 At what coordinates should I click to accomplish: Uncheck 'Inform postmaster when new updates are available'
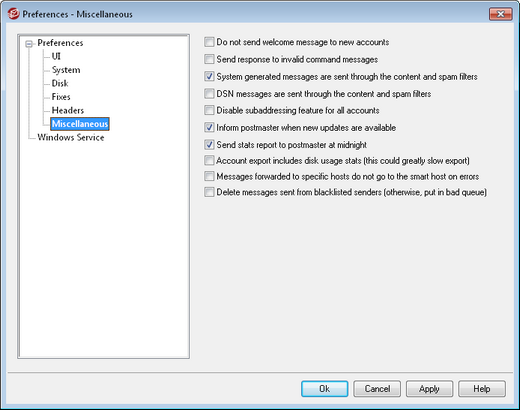(209, 128)
